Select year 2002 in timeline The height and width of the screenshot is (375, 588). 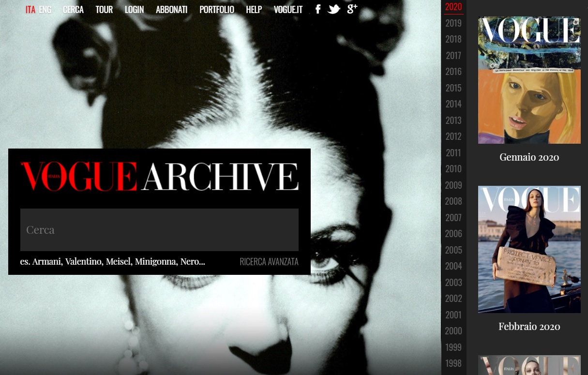pyautogui.click(x=453, y=299)
